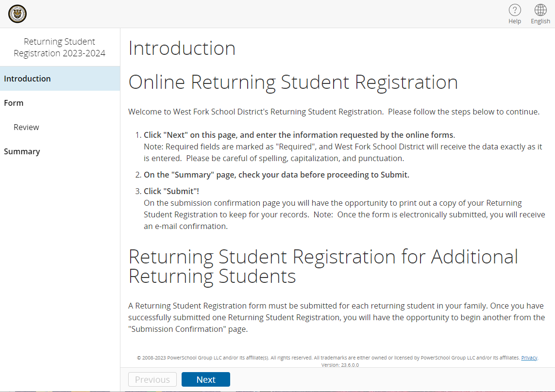Navigate to the Summary step
The width and height of the screenshot is (555, 392).
click(x=60, y=151)
